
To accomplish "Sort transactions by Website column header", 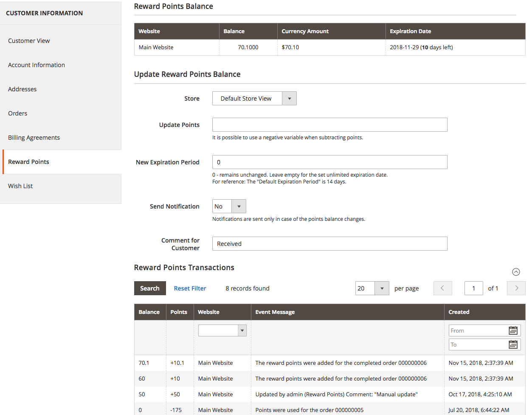I will click(x=222, y=312).
